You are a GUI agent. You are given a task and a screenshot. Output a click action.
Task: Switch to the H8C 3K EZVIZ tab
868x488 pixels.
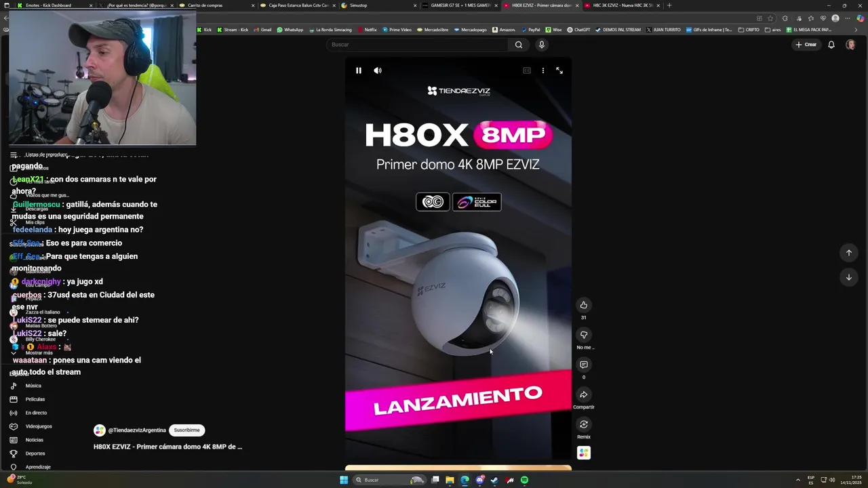tap(620, 5)
